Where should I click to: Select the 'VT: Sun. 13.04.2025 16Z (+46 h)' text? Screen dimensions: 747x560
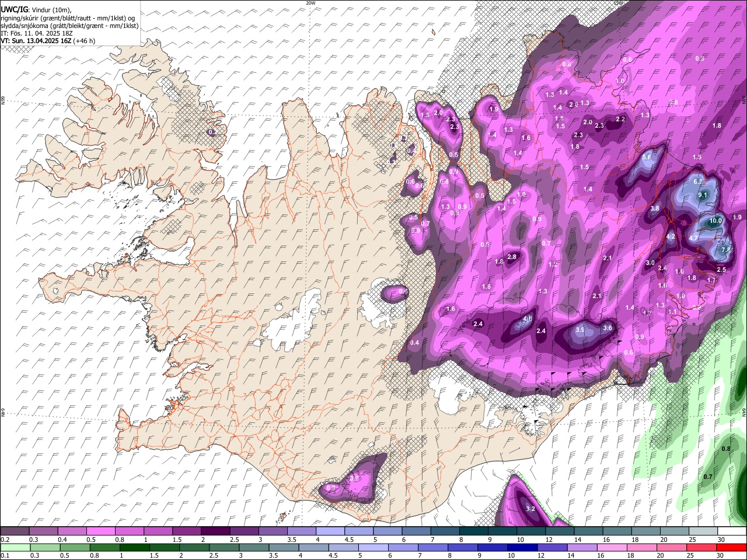(x=48, y=41)
